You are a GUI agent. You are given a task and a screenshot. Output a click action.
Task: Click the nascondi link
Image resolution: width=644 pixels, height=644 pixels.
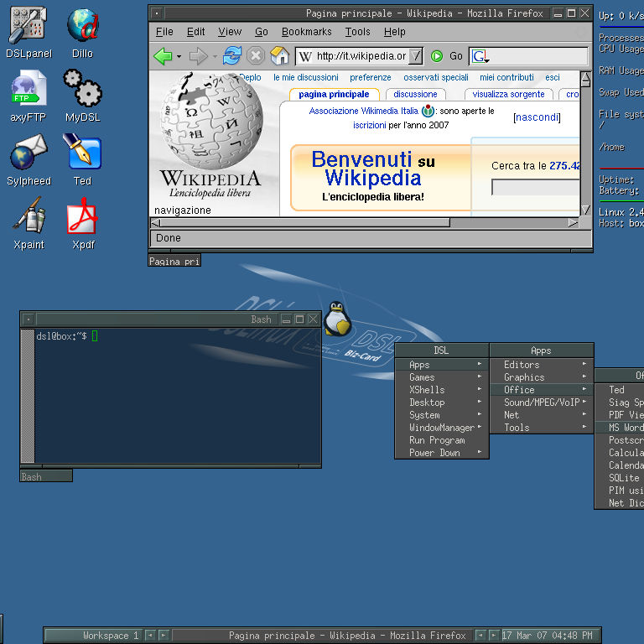(x=537, y=117)
